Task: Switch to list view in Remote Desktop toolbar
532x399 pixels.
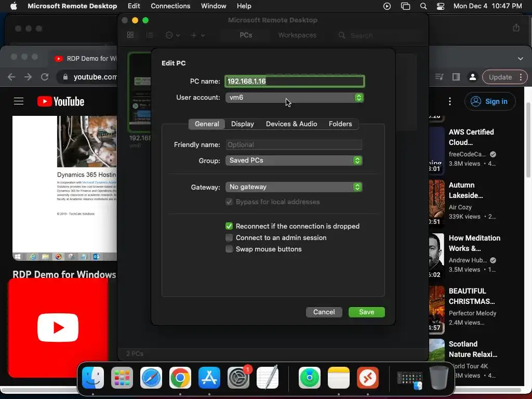Action: point(149,35)
